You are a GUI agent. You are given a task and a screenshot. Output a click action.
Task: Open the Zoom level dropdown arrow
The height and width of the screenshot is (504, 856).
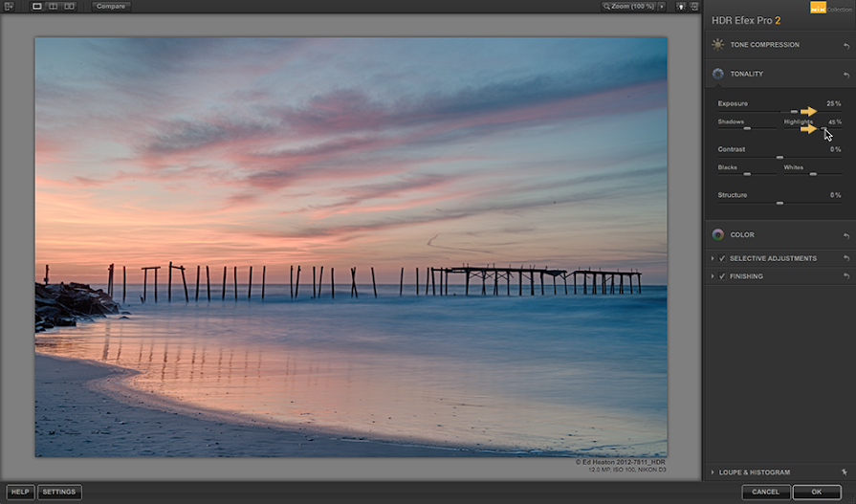pos(662,7)
